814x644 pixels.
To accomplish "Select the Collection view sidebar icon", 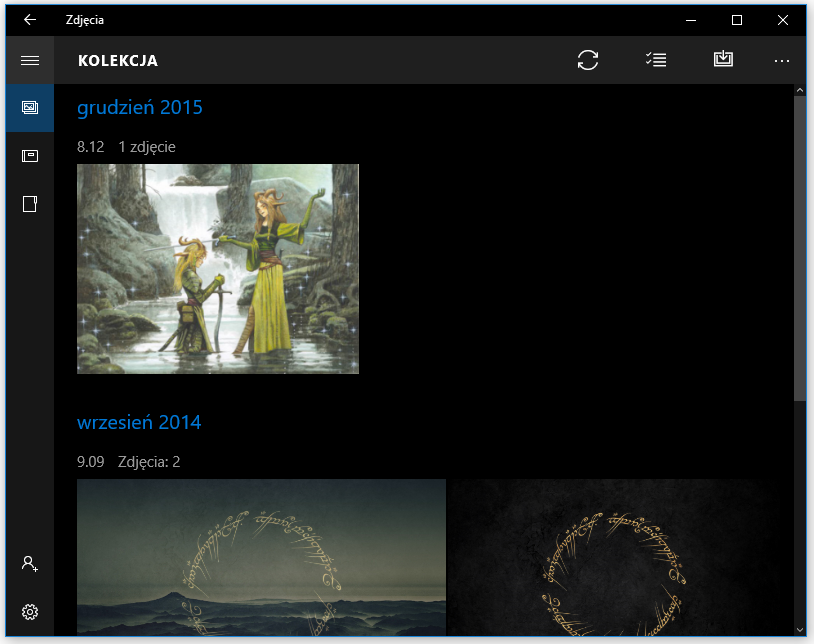I will pyautogui.click(x=30, y=107).
